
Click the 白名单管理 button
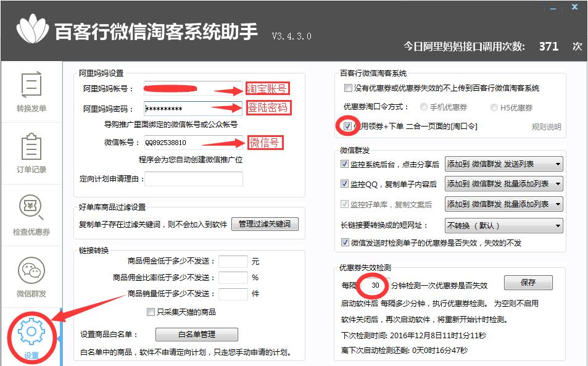coord(196,334)
